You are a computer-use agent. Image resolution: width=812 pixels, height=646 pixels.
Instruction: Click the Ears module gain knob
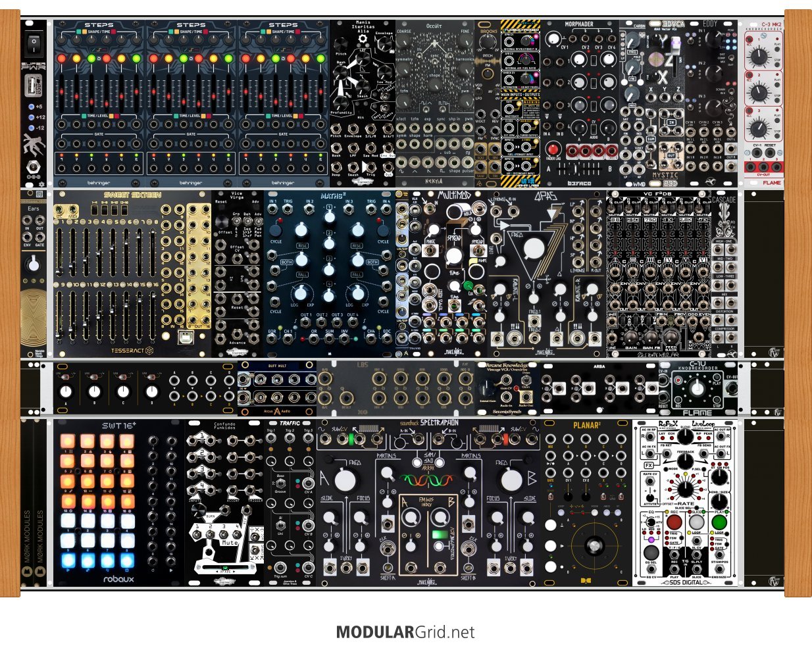[33, 264]
